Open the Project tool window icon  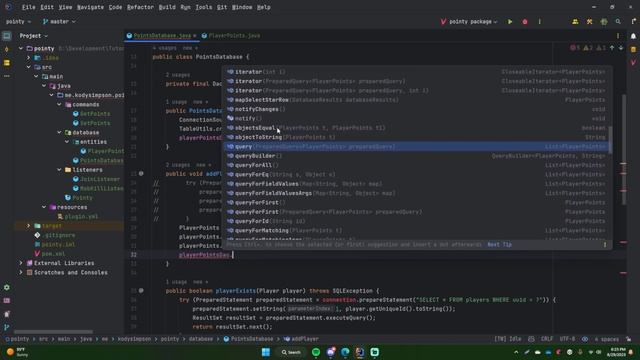(7, 36)
